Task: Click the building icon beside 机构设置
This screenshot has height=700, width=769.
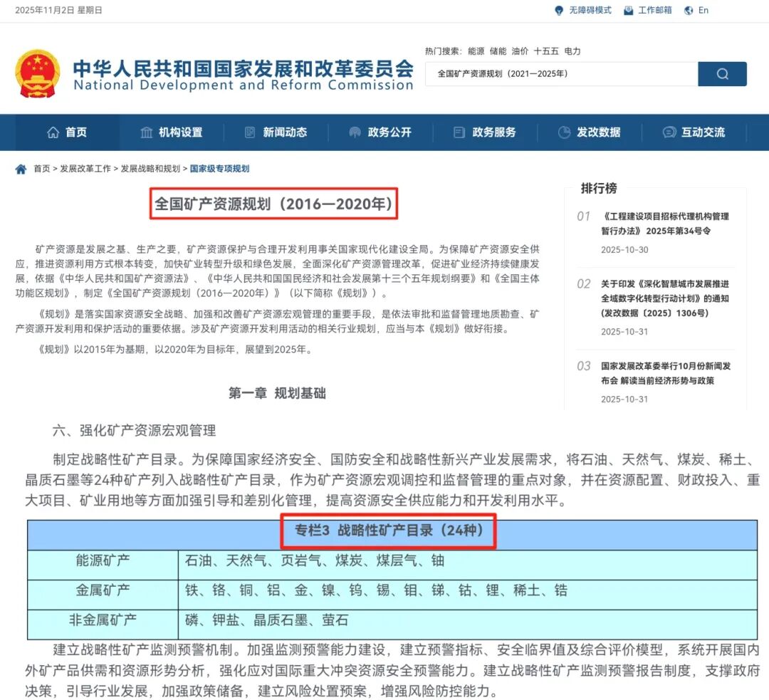Action: tap(147, 132)
